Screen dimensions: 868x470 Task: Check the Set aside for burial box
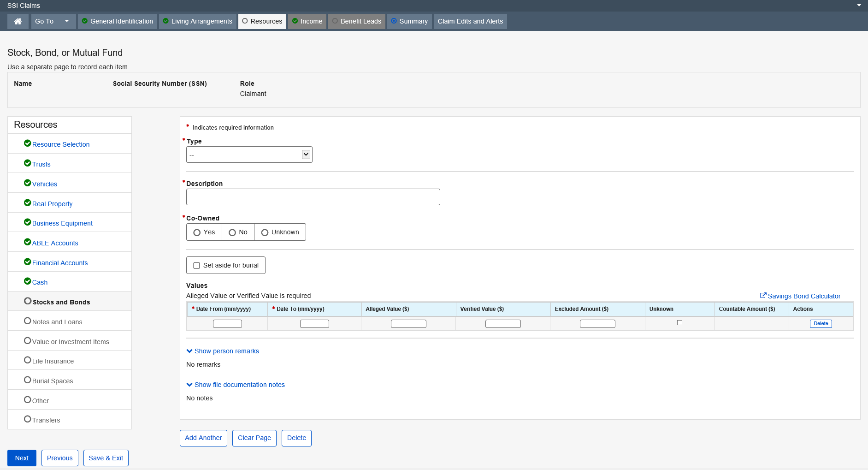pyautogui.click(x=197, y=266)
